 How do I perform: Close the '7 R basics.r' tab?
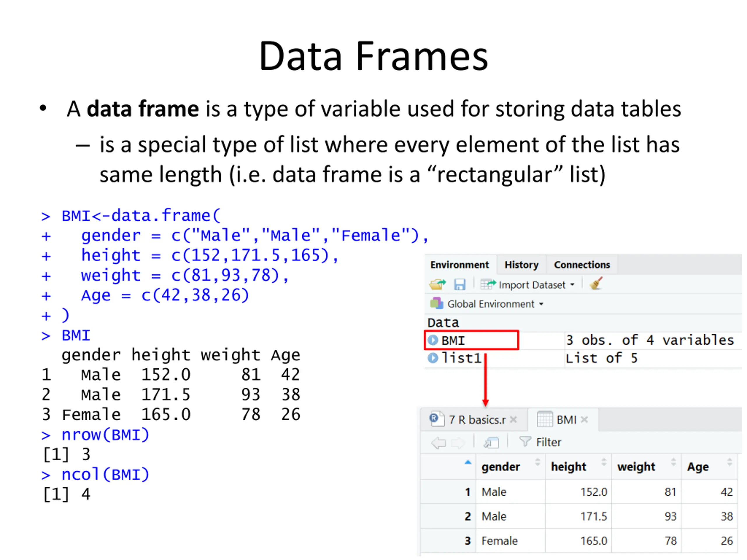pos(513,420)
